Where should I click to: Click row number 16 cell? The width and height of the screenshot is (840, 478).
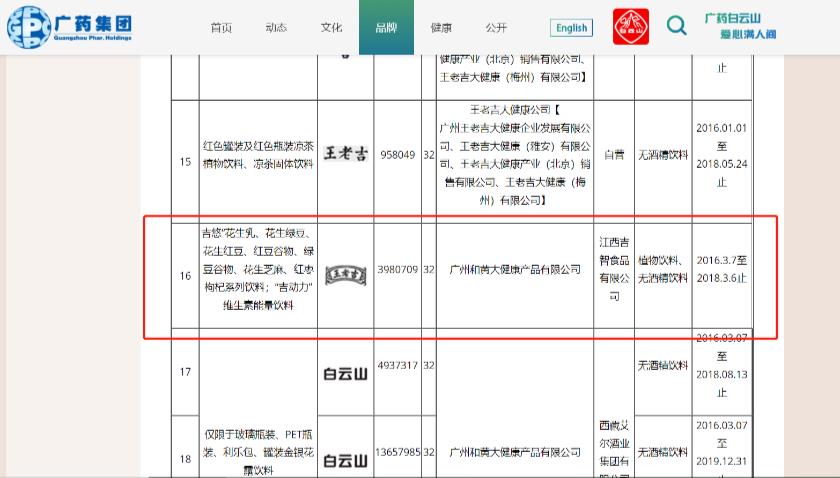coord(185,276)
